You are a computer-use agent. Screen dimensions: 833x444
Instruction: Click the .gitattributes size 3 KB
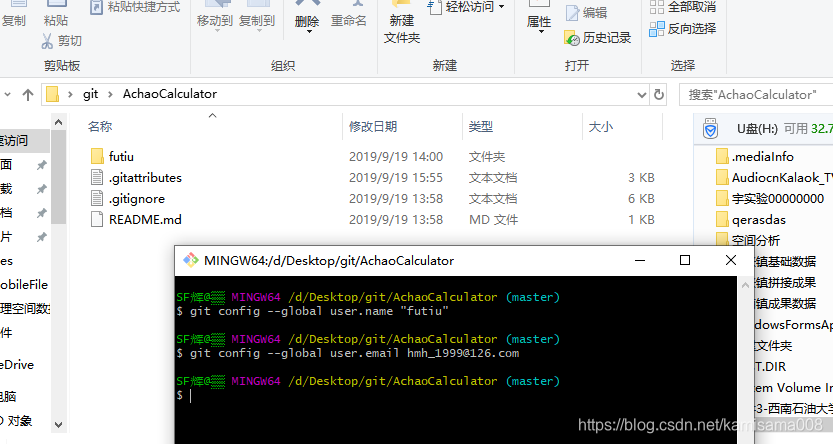[641, 177]
